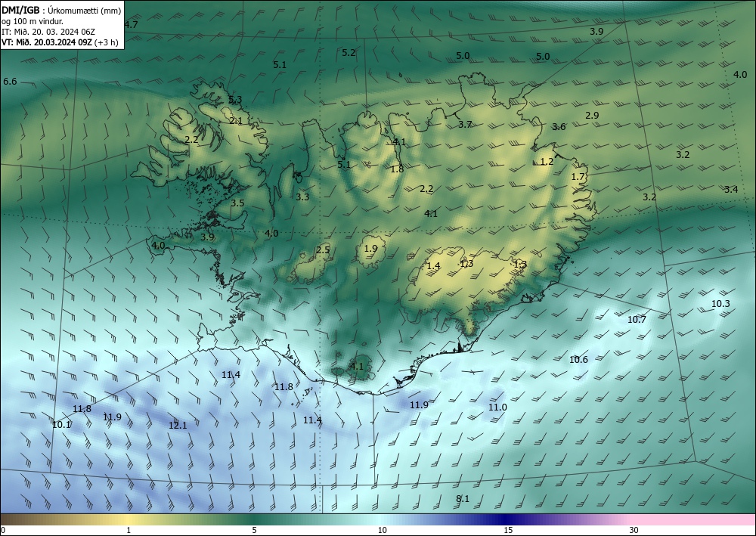The width and height of the screenshot is (756, 536).
Task: Click the 2.5 value on the glacier
Action: 323,249
